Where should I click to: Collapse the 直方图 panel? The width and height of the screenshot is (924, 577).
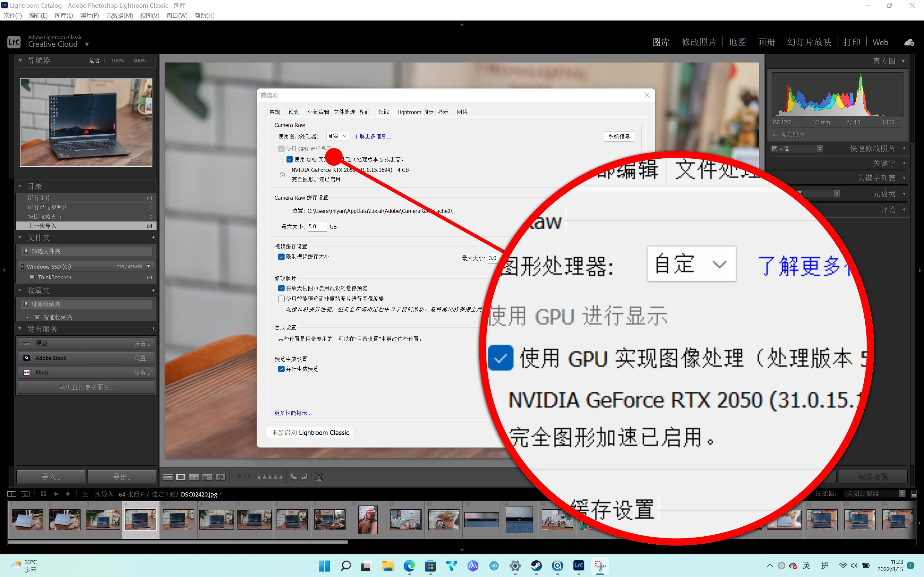click(x=903, y=61)
